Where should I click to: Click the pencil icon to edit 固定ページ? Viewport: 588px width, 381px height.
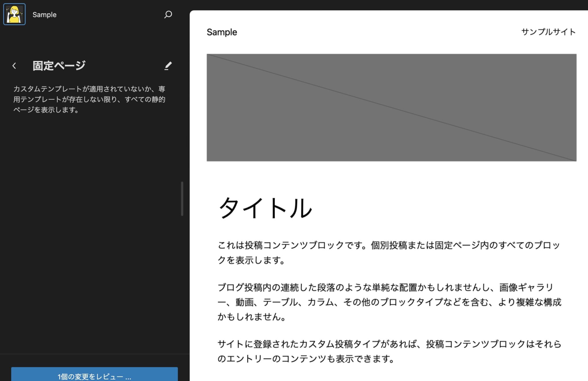(x=168, y=66)
